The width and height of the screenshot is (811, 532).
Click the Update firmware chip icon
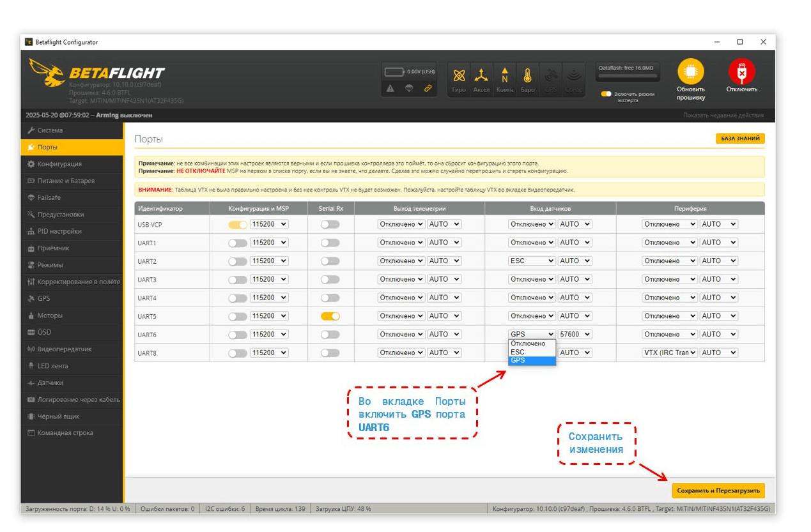click(x=690, y=72)
